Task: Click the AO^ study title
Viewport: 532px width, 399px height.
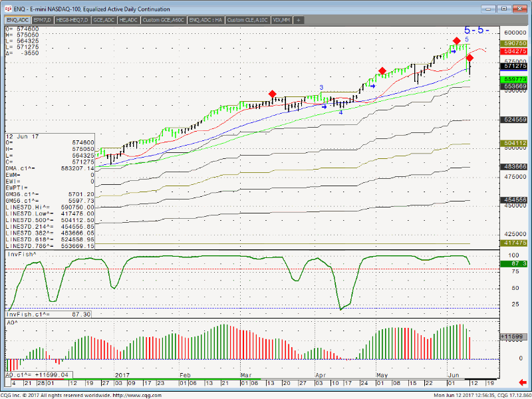Action: [12, 323]
